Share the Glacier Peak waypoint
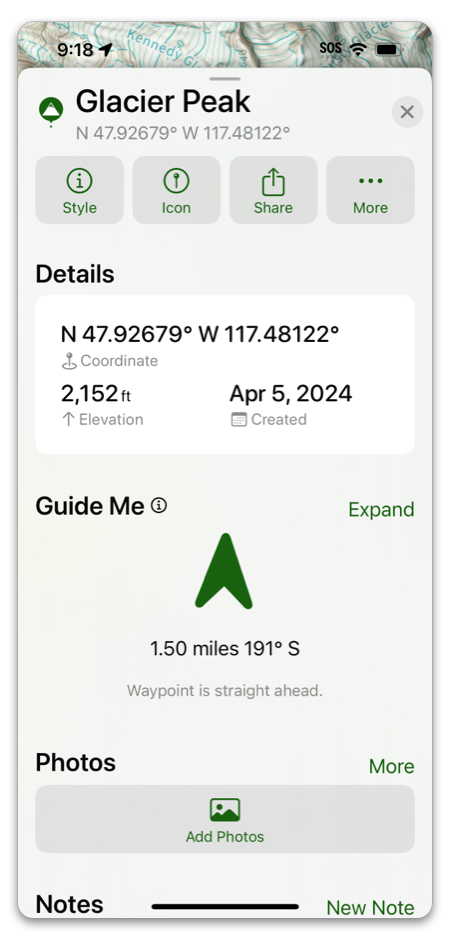Viewport: 450px width, 940px height. (273, 190)
